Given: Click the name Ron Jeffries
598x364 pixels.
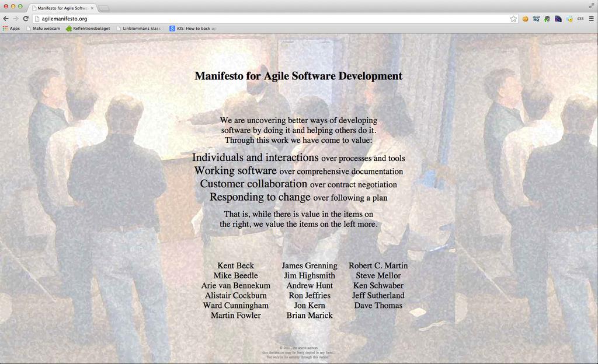Looking at the screenshot, I should [310, 296].
